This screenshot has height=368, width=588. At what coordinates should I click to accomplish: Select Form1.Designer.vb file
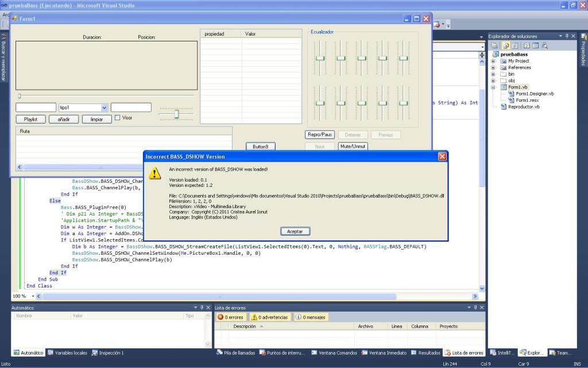pos(535,94)
